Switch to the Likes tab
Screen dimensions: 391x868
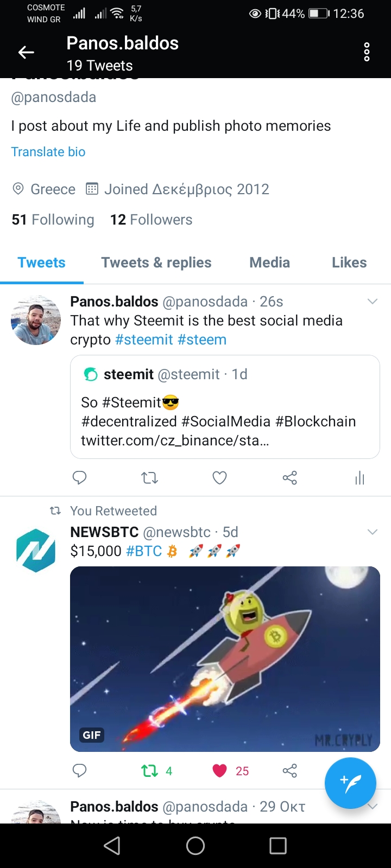[x=349, y=263]
